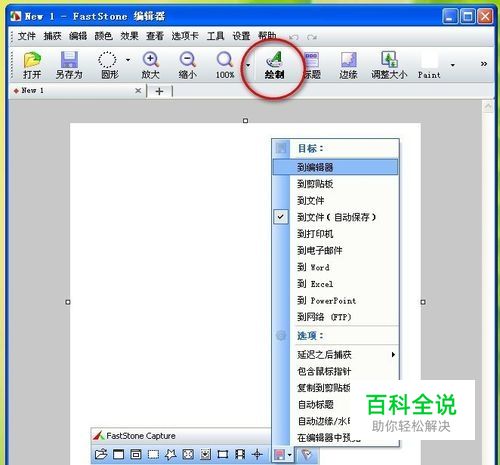Choose 到电子邮件 as output target
The width and height of the screenshot is (500, 465).
(335, 250)
